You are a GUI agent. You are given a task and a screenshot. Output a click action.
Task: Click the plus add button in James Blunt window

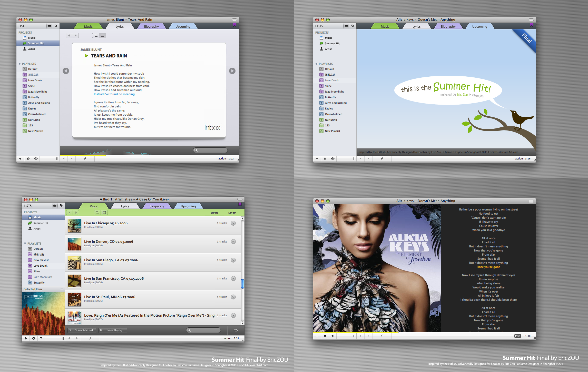point(20,159)
